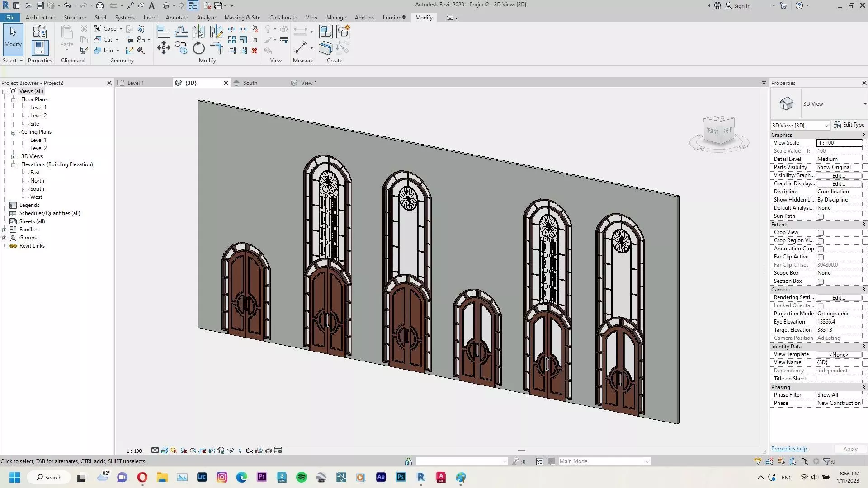Enable the Crop View checkbox
The width and height of the screenshot is (868, 488).
[821, 233]
